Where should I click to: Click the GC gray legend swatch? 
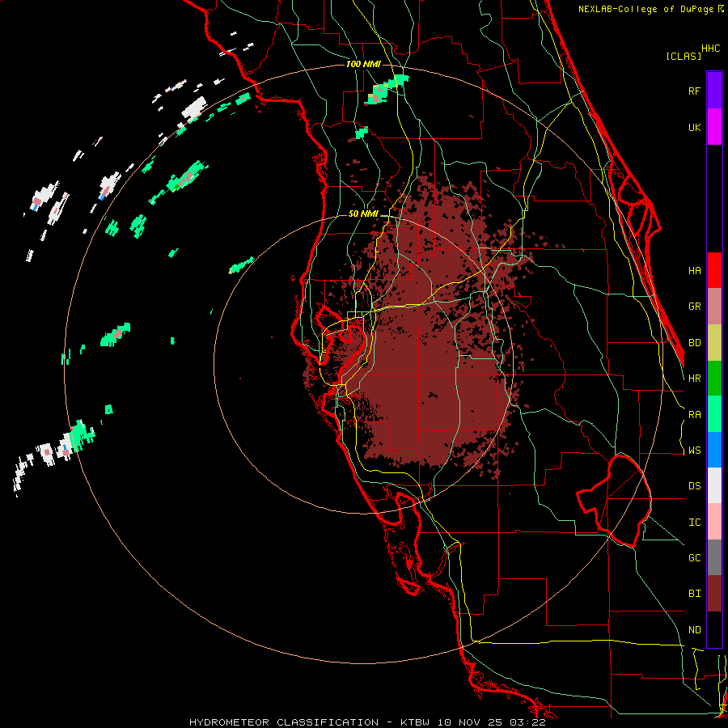714,557
